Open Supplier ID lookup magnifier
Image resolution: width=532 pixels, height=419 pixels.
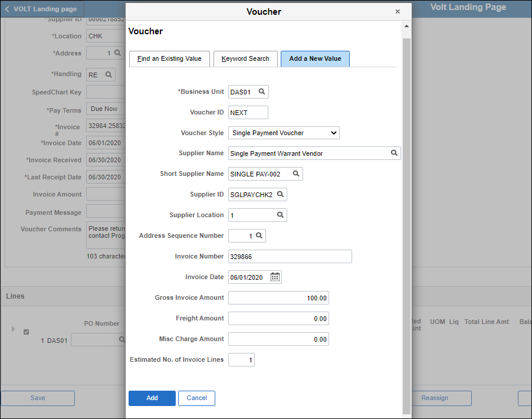pos(280,195)
